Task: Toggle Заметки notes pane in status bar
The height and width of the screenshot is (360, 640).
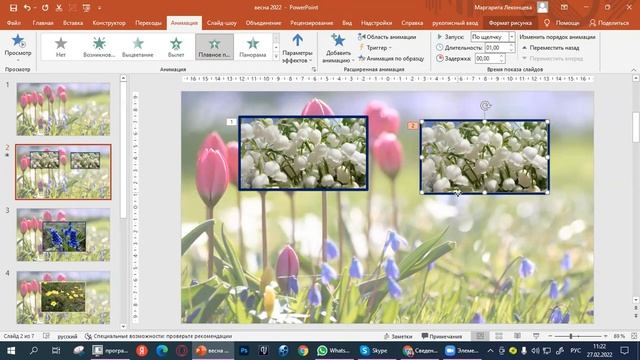Action: [x=398, y=336]
